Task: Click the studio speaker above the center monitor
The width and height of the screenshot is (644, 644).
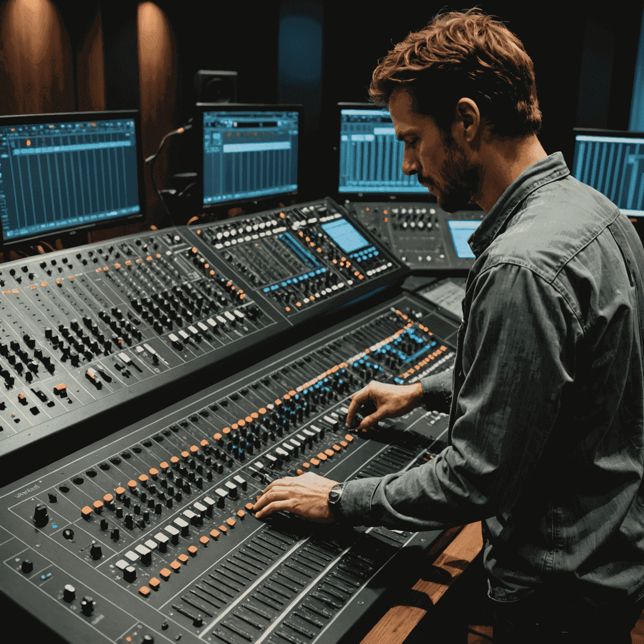Action: [x=216, y=86]
